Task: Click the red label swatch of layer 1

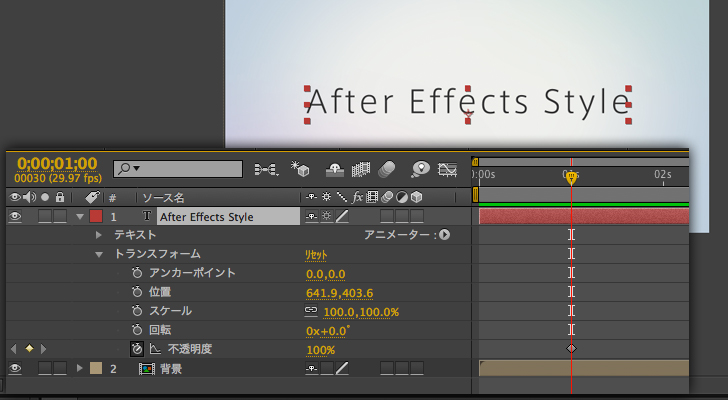Action: click(x=96, y=216)
